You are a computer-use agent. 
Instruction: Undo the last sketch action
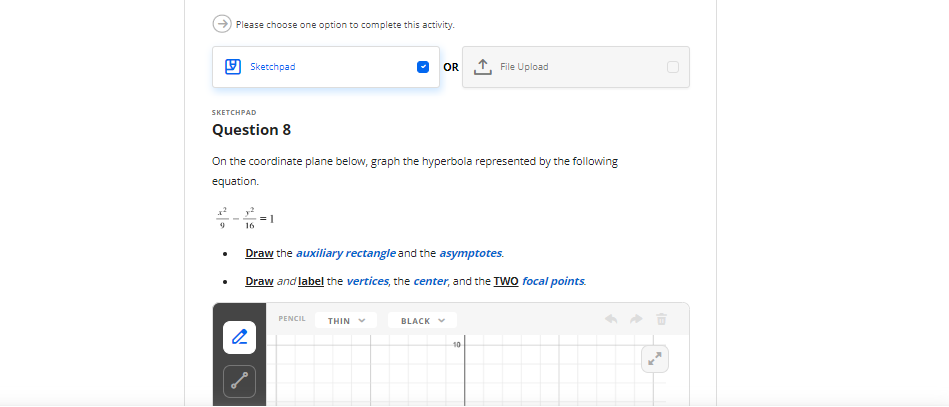611,319
